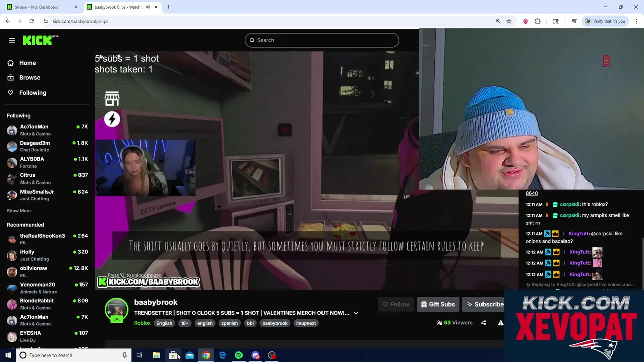
Task: Open the zoom magnifier in address bar
Action: tap(498, 21)
